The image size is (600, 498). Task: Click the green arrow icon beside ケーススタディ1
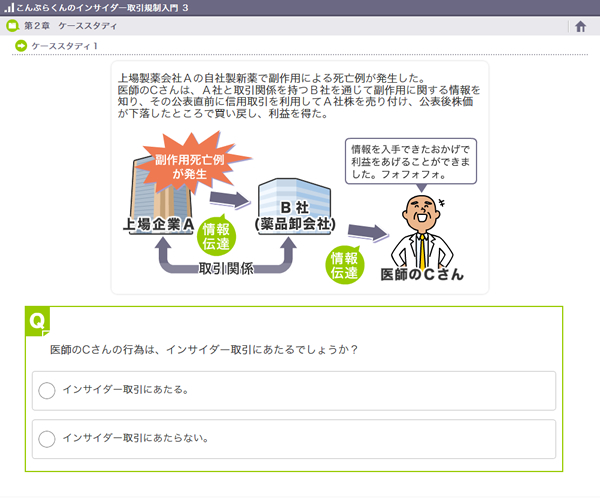[21, 46]
